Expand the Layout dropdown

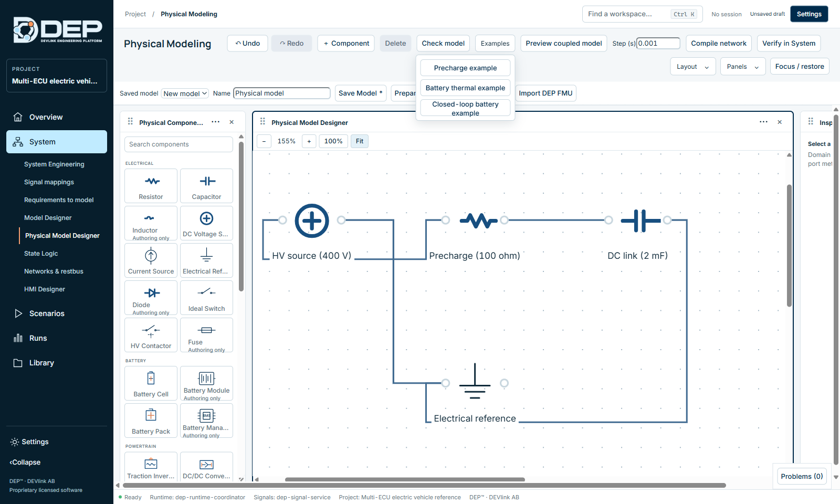[x=693, y=67]
